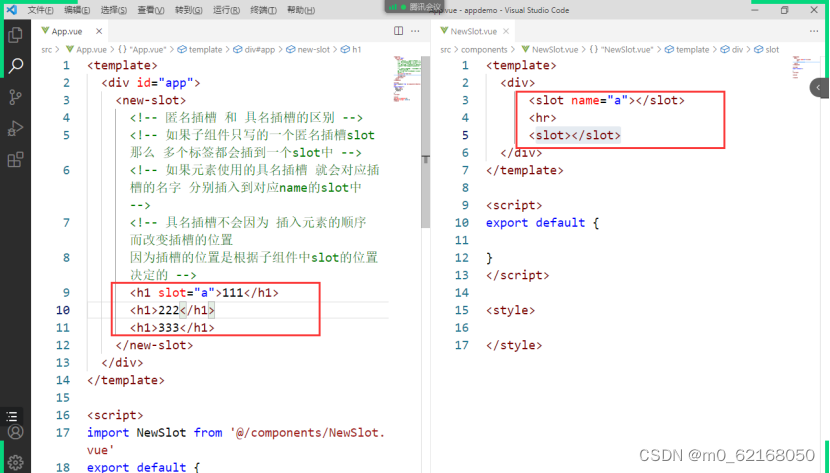Click the <div id="app"> line

151,83
